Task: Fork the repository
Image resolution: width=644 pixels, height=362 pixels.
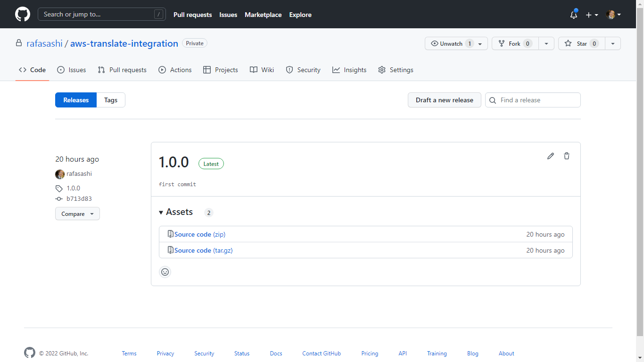Action: 515,43
